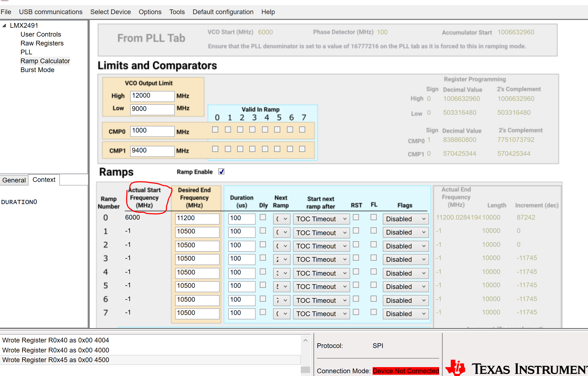Enable CMP0 valid in ramp 0 checkbox
Screen dimensions: 588x376
click(x=215, y=129)
